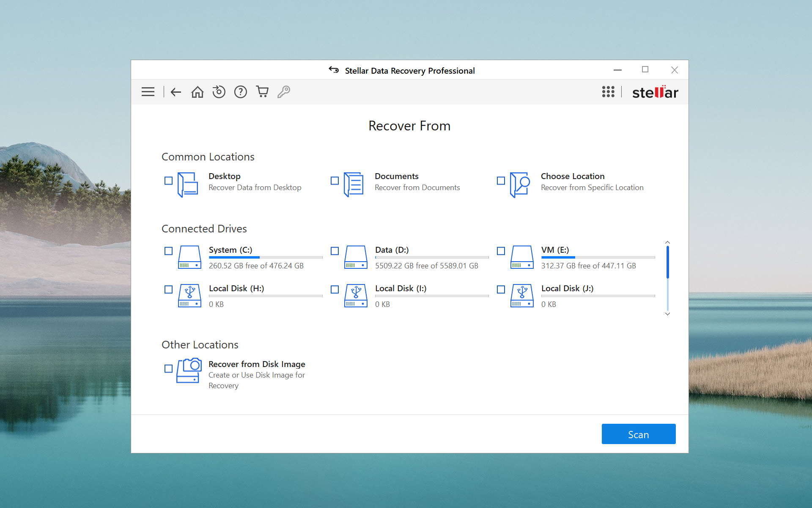Click "Recover from Documents" description
This screenshot has height=508, width=812.
(417, 188)
